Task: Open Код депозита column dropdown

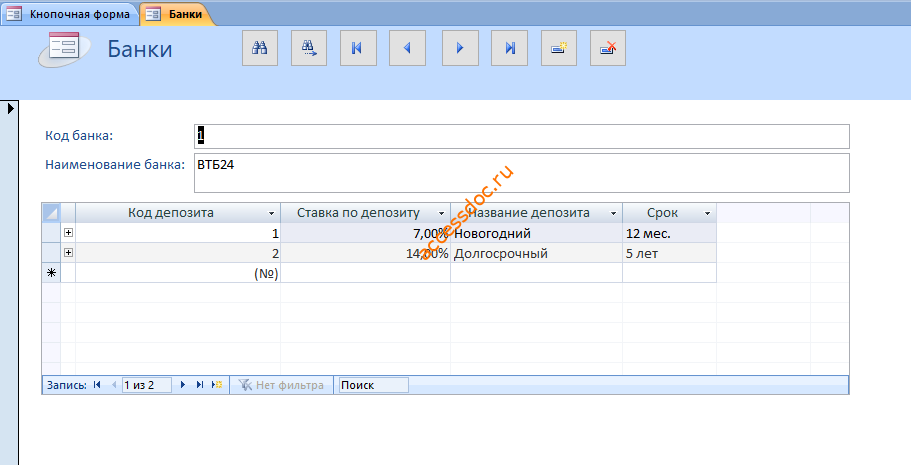Action: pos(271,213)
